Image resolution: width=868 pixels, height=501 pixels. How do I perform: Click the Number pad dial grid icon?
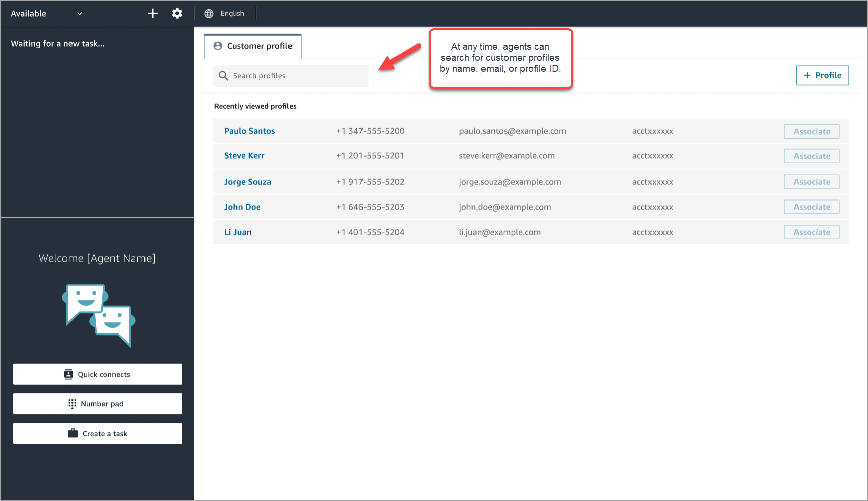(72, 404)
